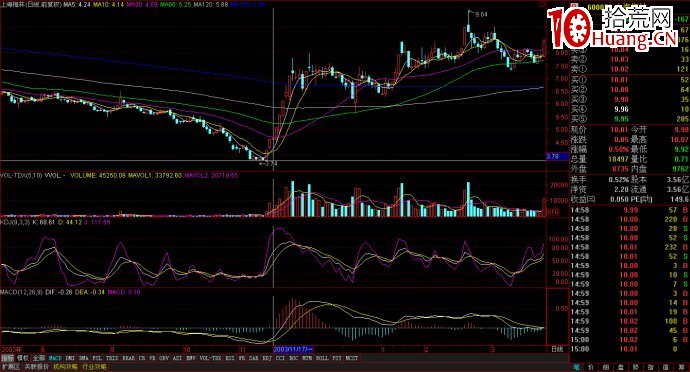
Task: Select the OBV indicator tab
Action: [x=164, y=358]
